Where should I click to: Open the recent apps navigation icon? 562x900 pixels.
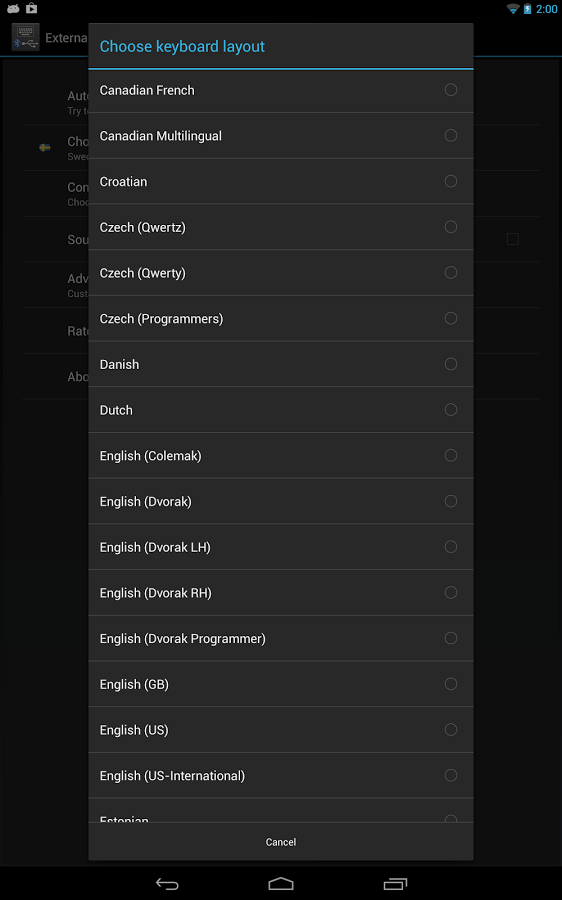395,884
